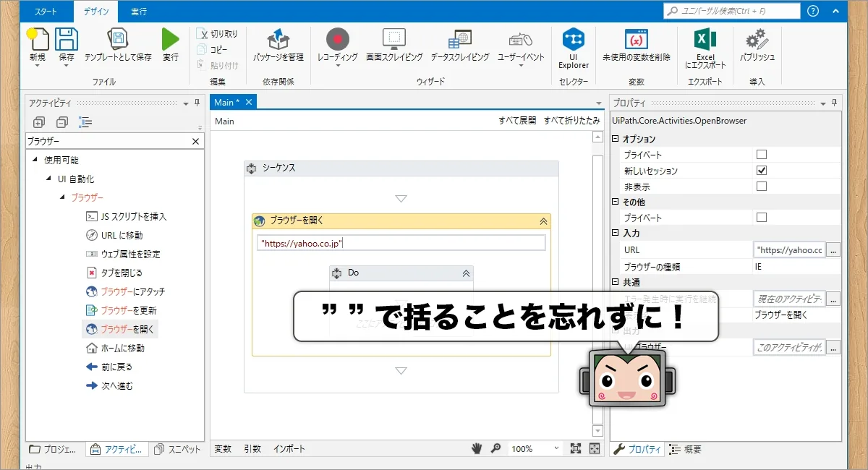Run the workflow with 実行 play icon
Image resolution: width=868 pixels, height=470 pixels.
[171, 39]
